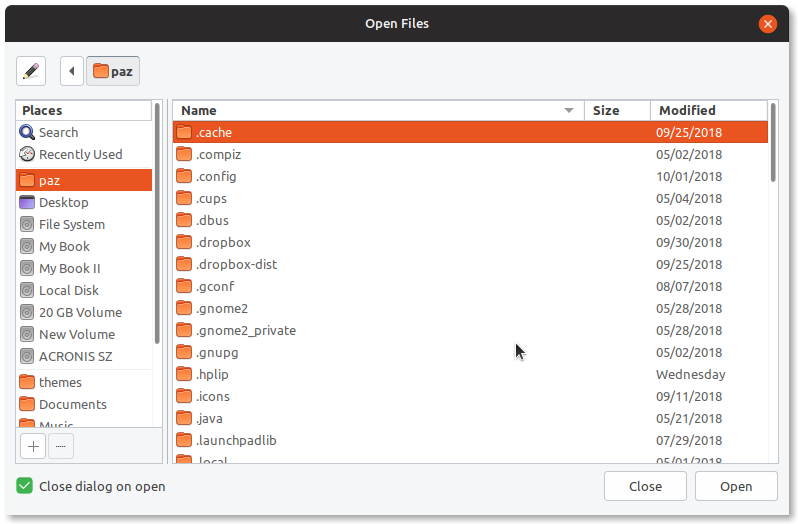Select the .config folder

(x=470, y=177)
